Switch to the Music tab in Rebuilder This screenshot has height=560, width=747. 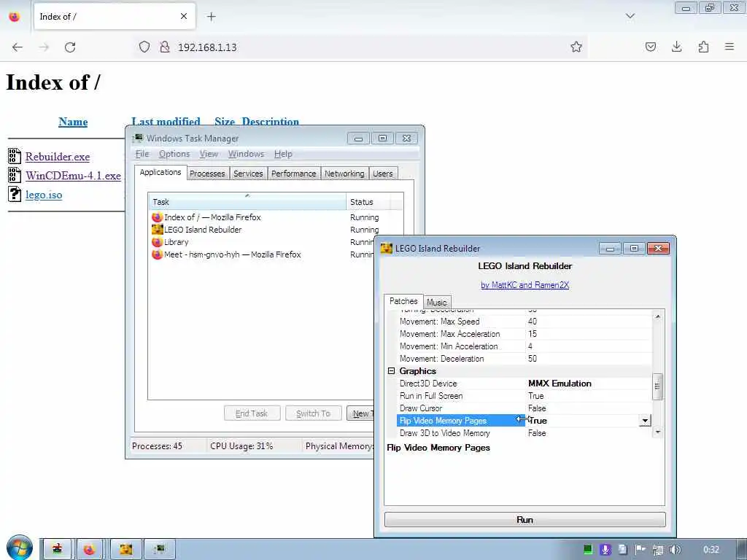436,303
